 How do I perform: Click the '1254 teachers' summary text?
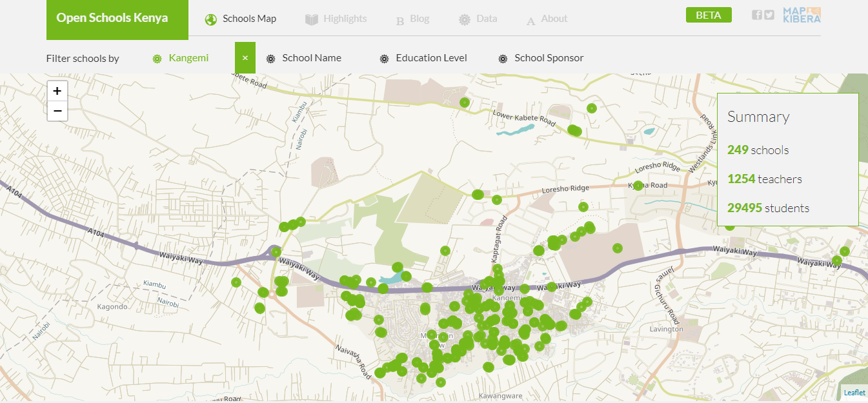point(765,179)
